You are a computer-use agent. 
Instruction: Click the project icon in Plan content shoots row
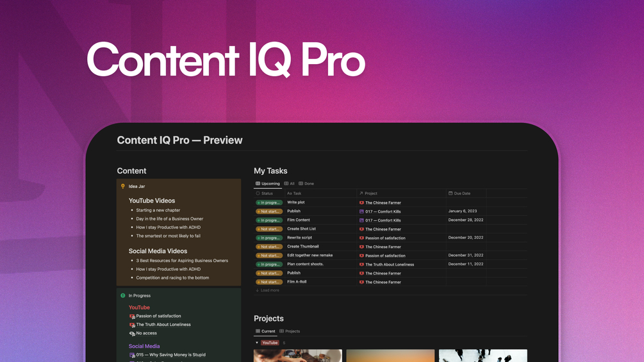pyautogui.click(x=361, y=265)
